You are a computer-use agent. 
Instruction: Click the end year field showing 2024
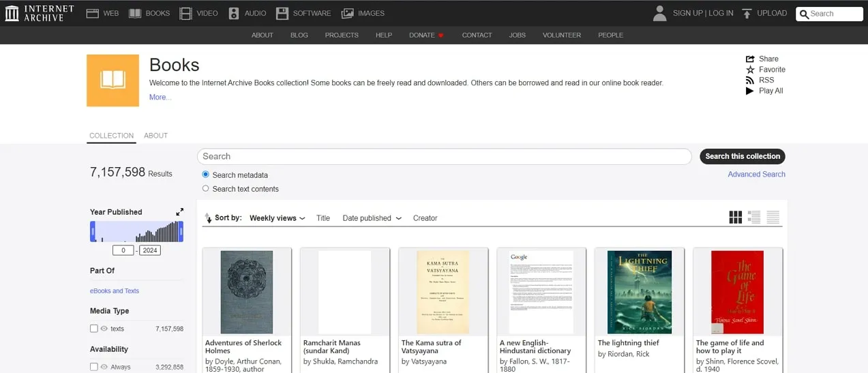pos(150,250)
